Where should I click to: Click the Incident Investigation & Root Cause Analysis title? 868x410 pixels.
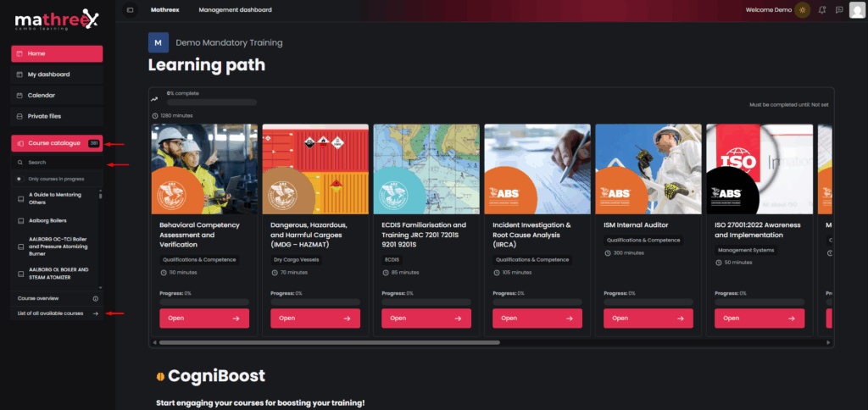pyautogui.click(x=531, y=235)
